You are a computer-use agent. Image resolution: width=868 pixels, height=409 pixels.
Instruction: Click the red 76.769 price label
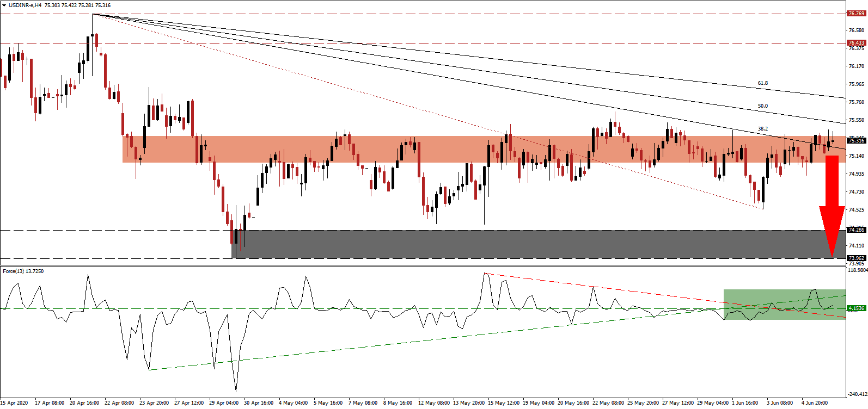(x=856, y=14)
